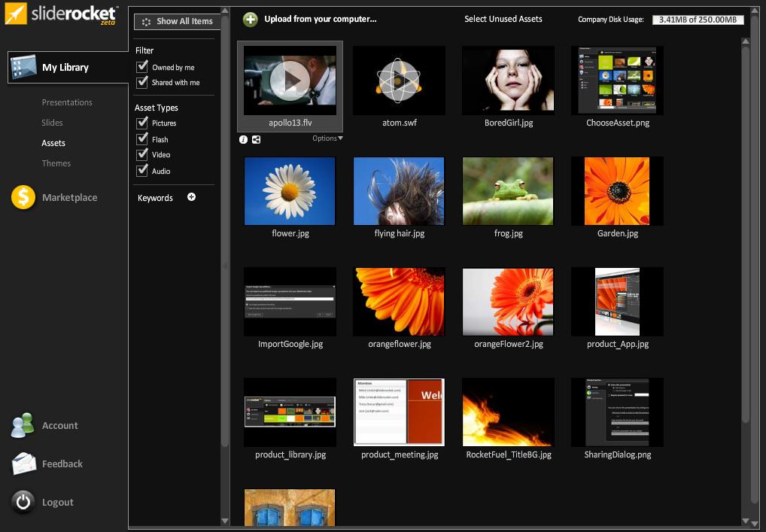Click the SlideRocket logo icon

16,14
